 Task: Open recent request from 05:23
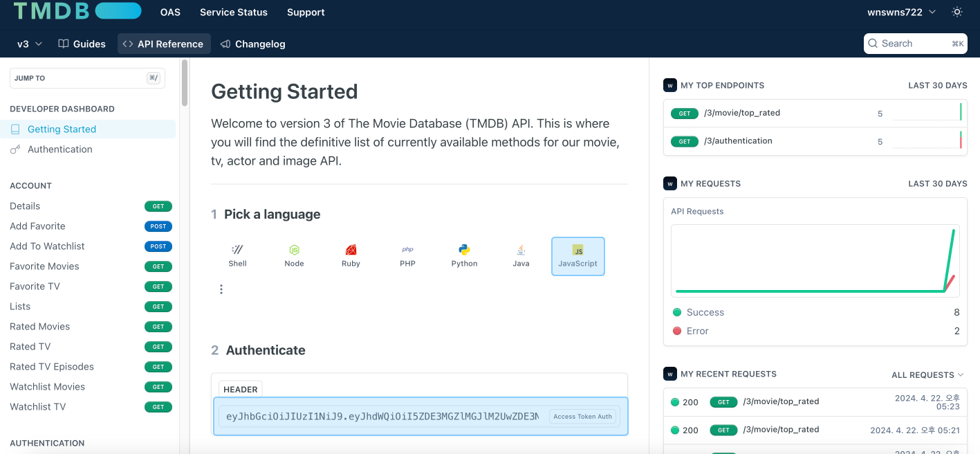click(815, 402)
